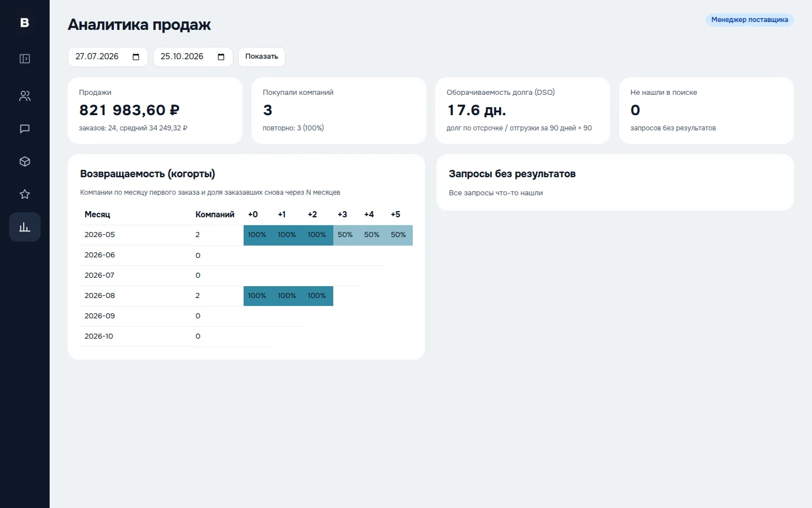Click the end date field 25.10.2026
This screenshot has width=812, height=508.
(x=193, y=56)
